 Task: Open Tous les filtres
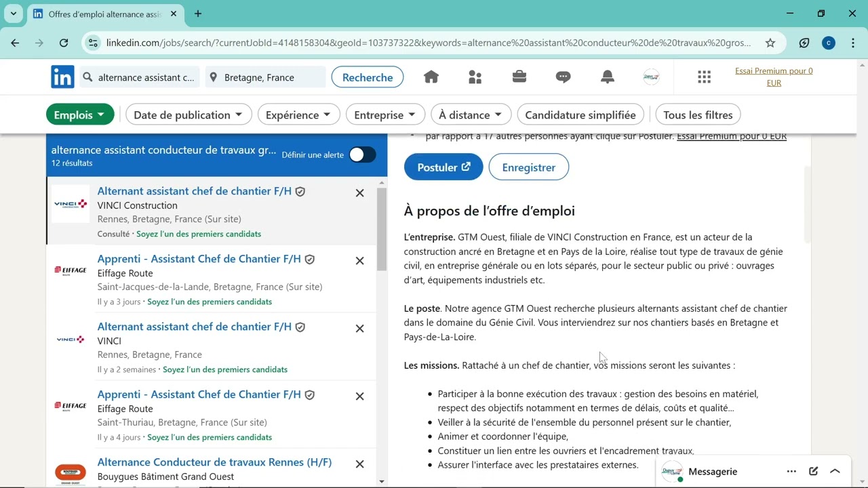click(x=698, y=115)
